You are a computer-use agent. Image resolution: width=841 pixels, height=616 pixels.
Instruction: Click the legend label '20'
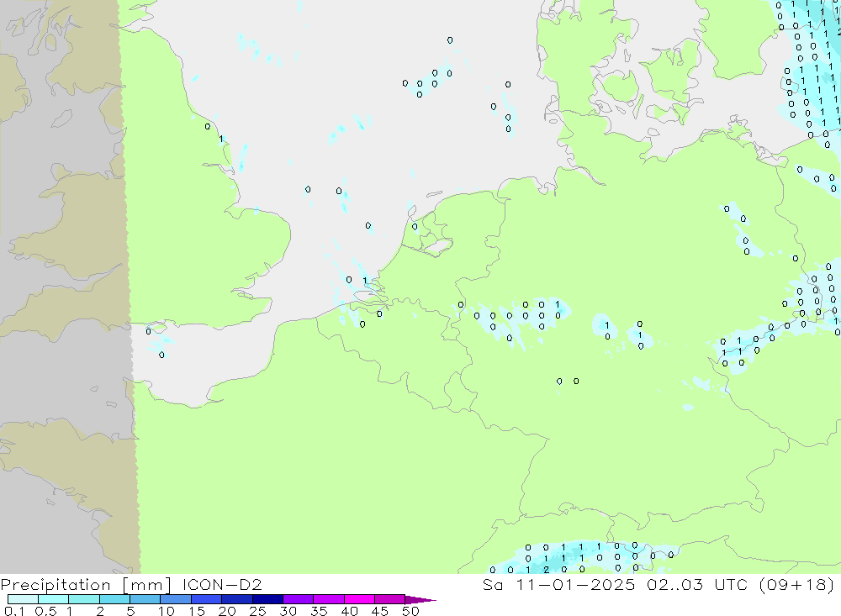(227, 611)
